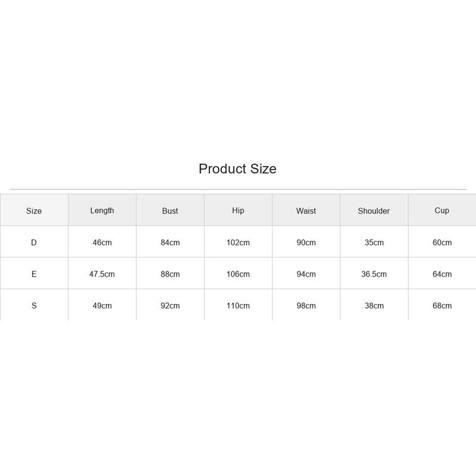Select the Cup column header

442,211
